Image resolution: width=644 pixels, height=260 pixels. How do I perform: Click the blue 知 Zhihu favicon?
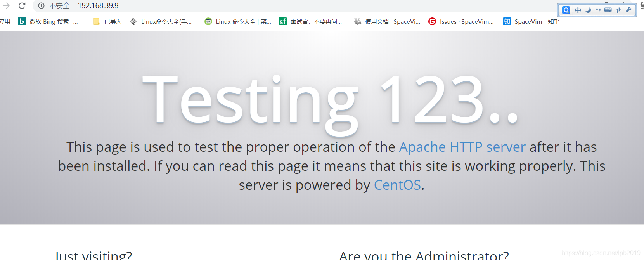click(507, 21)
